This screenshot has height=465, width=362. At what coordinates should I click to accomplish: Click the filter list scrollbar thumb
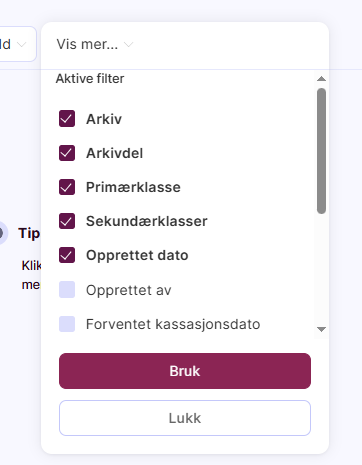pyautogui.click(x=321, y=151)
